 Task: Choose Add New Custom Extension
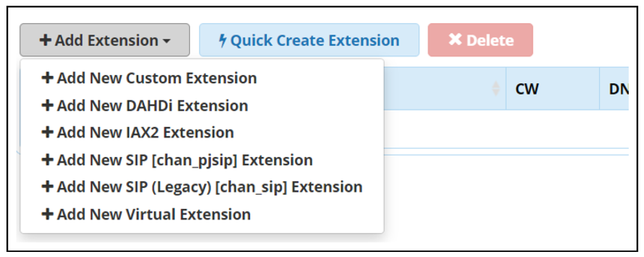coord(157,78)
